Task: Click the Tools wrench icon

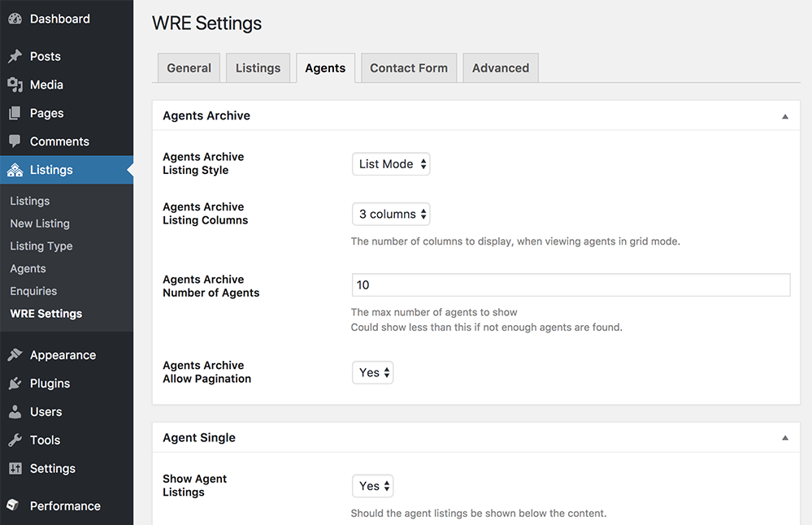Action: tap(15, 440)
